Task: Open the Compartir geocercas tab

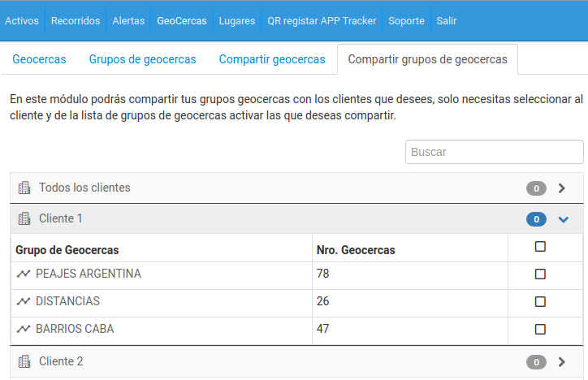Action: click(x=272, y=59)
